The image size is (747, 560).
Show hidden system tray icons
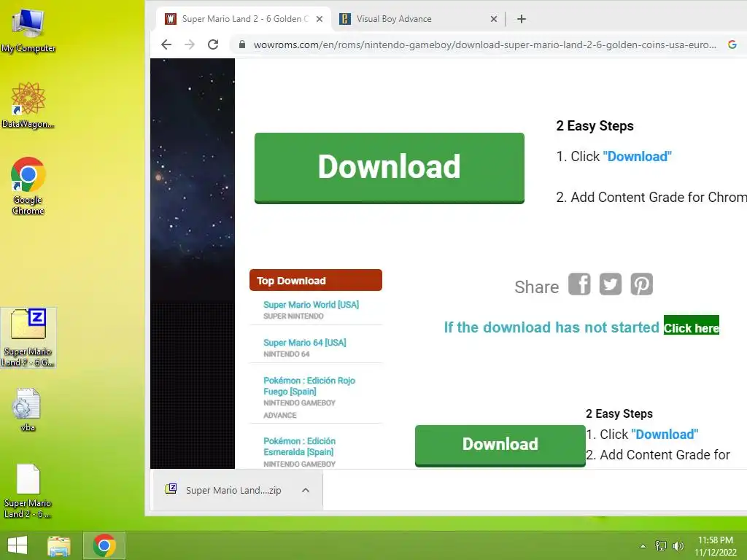(643, 546)
